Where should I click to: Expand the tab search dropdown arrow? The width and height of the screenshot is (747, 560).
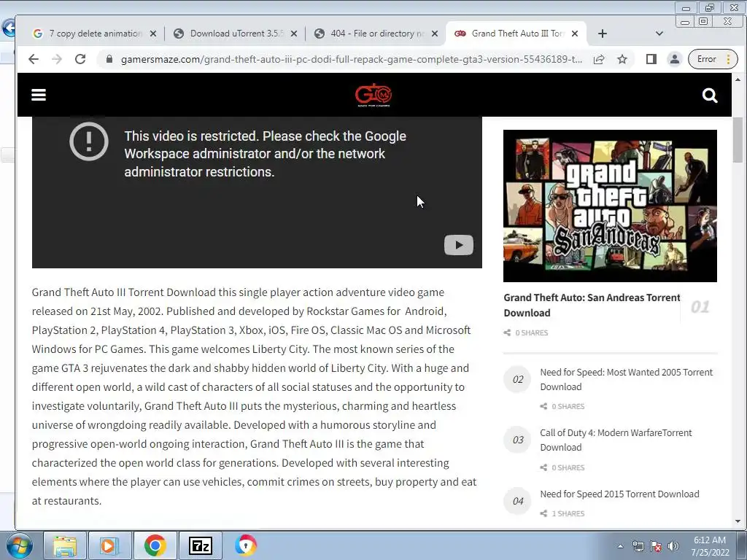[659, 34]
